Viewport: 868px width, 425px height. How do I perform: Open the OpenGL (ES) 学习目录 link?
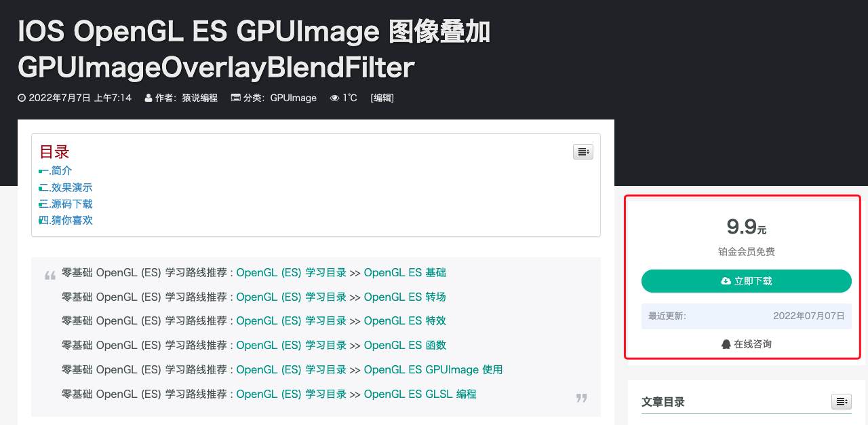(x=291, y=272)
